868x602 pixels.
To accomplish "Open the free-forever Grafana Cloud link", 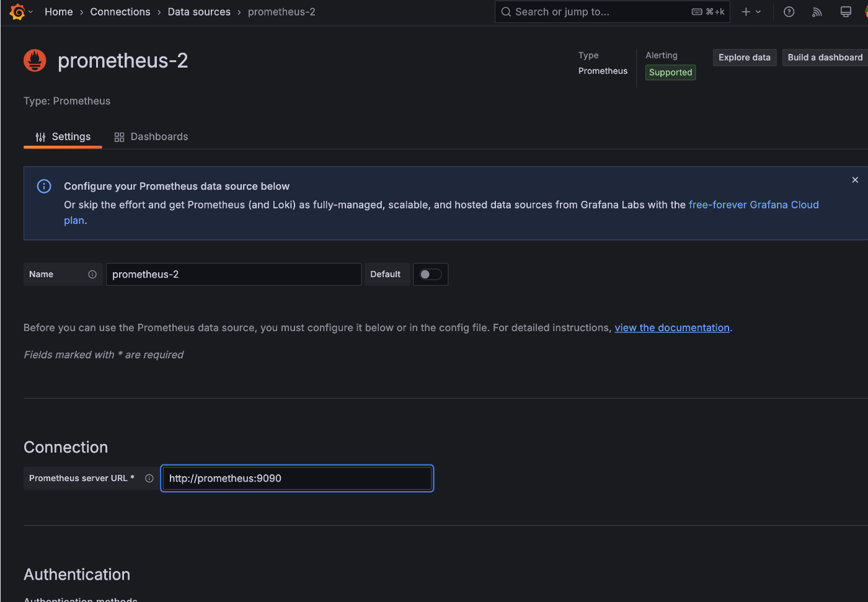I will (x=753, y=205).
